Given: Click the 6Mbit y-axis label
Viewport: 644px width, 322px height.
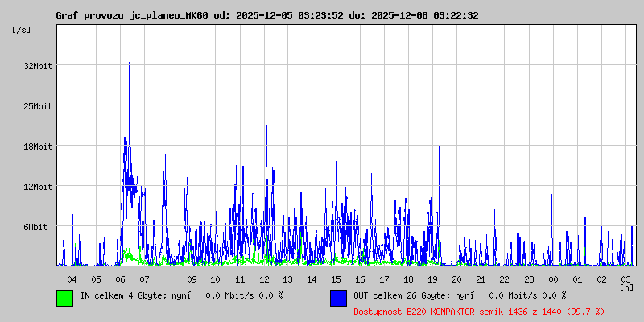Looking at the screenshot, I should pos(35,227).
